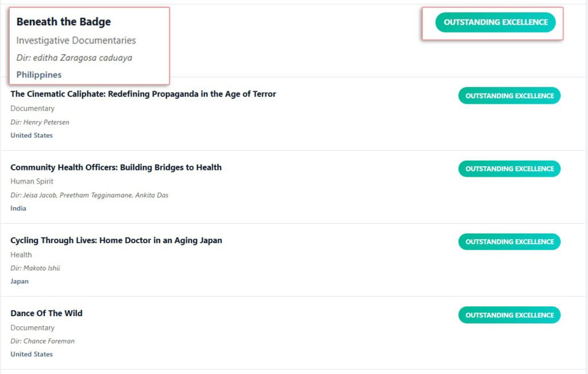Open the Dance Of The Wild title

tap(46, 313)
